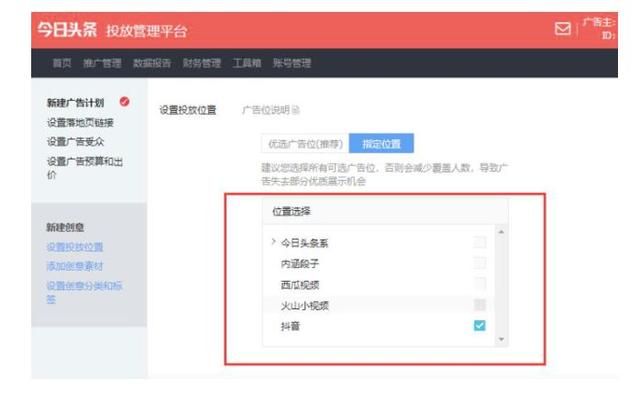Click scroll up arrow in position list
Screen dimensions: 640x402
(500, 232)
